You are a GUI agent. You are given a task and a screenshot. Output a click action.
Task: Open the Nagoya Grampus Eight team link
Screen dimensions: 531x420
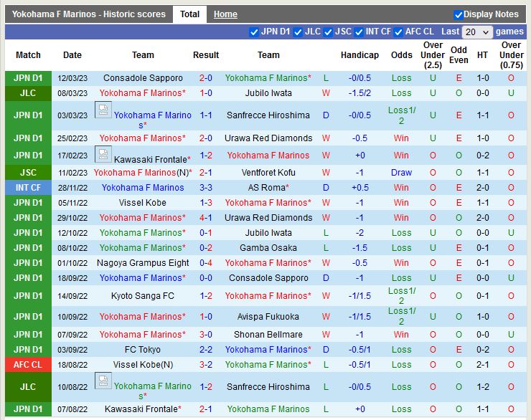(x=143, y=263)
